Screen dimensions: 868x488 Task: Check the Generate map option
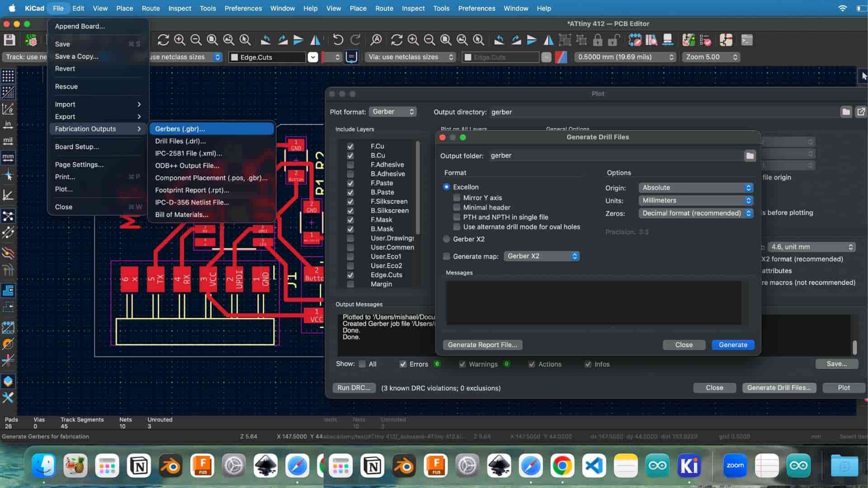(x=447, y=256)
